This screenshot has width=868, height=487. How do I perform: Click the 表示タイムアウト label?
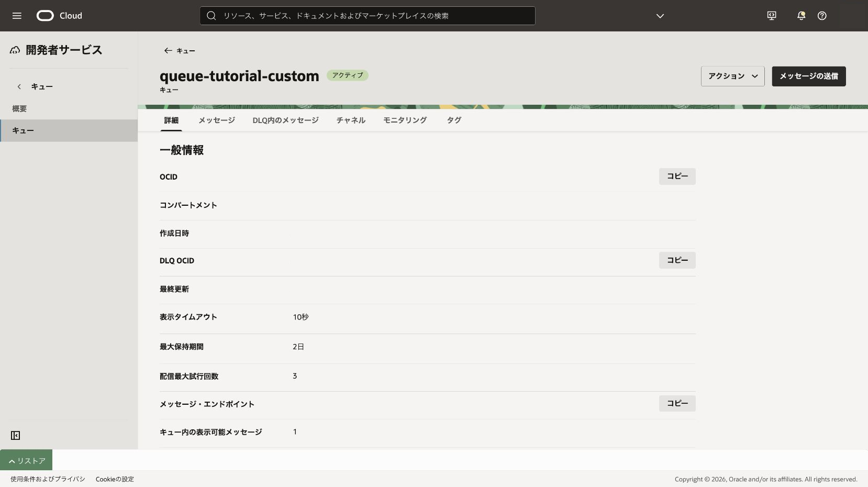tap(188, 317)
